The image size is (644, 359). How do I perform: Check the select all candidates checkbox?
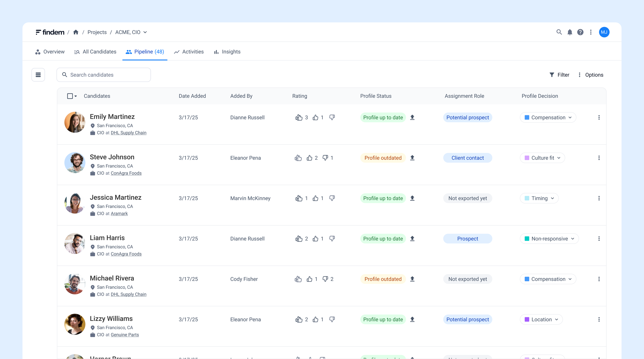tap(70, 96)
